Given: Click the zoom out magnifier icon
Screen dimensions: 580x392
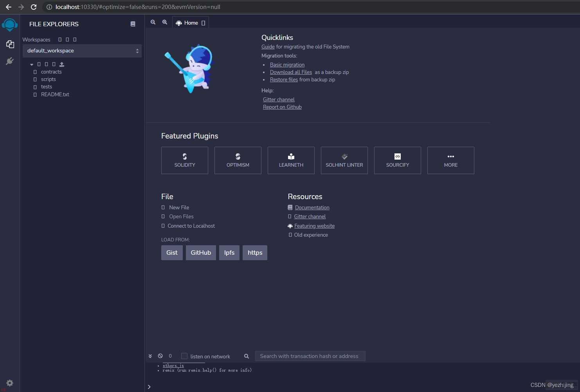Looking at the screenshot, I should pos(153,22).
